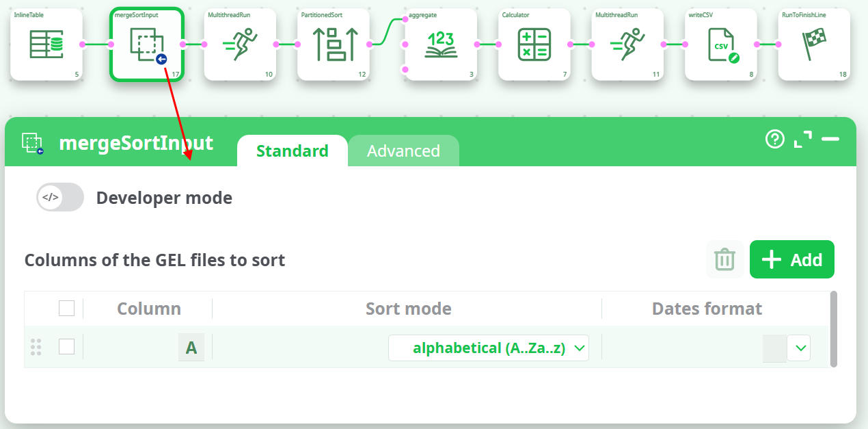Click the drag handle beside the column row
The width and height of the screenshot is (868, 429).
pyautogui.click(x=36, y=346)
